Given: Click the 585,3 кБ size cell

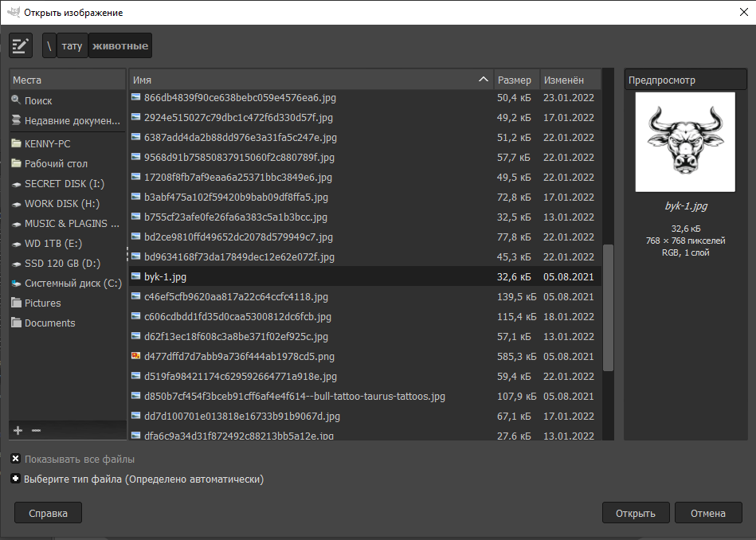Looking at the screenshot, I should (516, 356).
